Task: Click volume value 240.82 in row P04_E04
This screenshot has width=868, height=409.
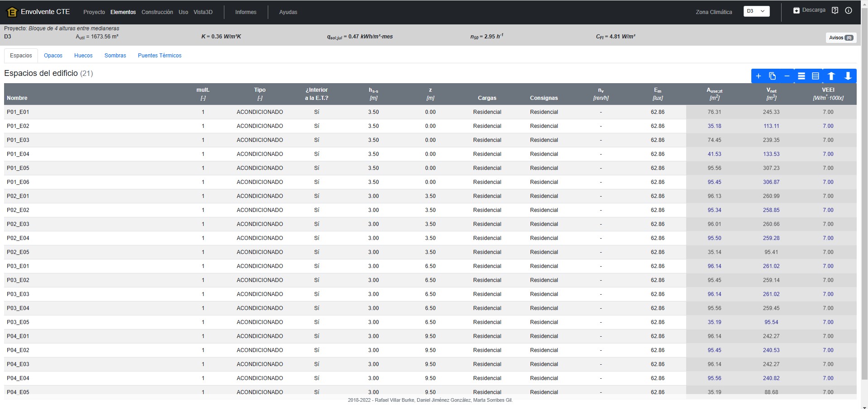Action: pyautogui.click(x=771, y=378)
